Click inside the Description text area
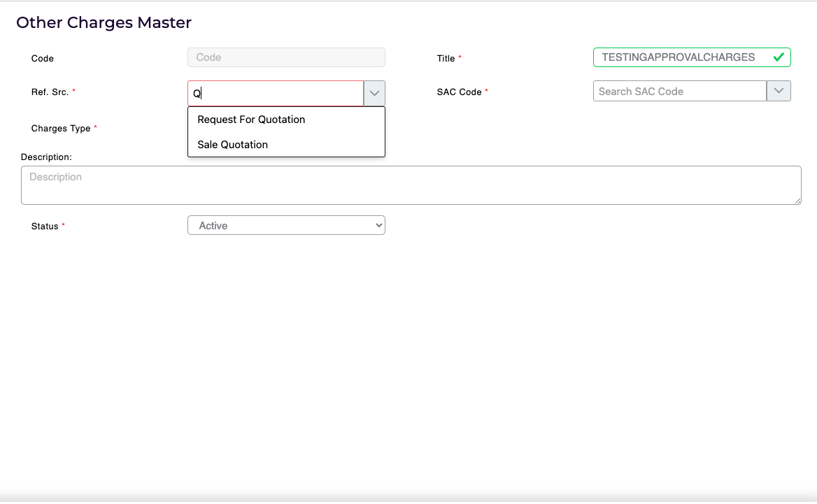 (x=411, y=185)
